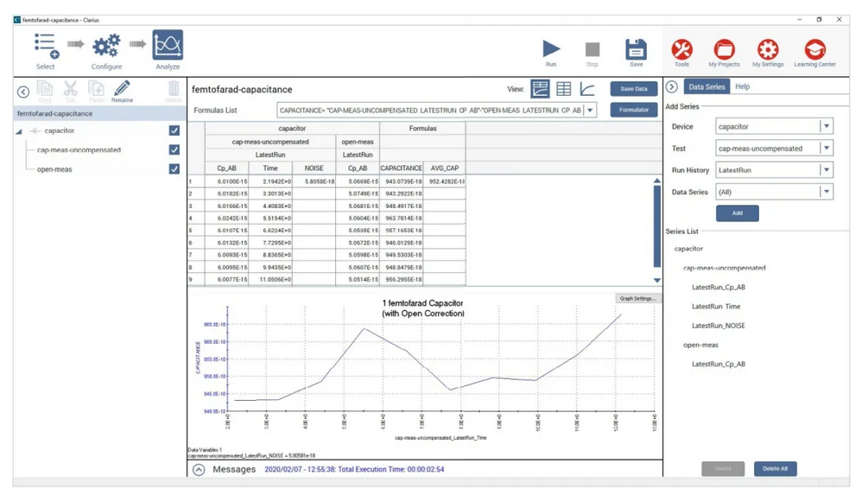
Task: Click cell value 952.4282E-18
Action: click(446, 181)
